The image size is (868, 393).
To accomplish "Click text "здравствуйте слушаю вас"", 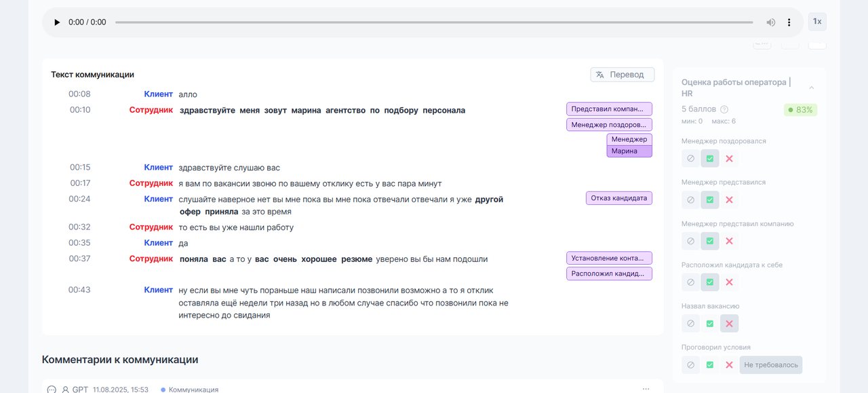I will pos(229,168).
